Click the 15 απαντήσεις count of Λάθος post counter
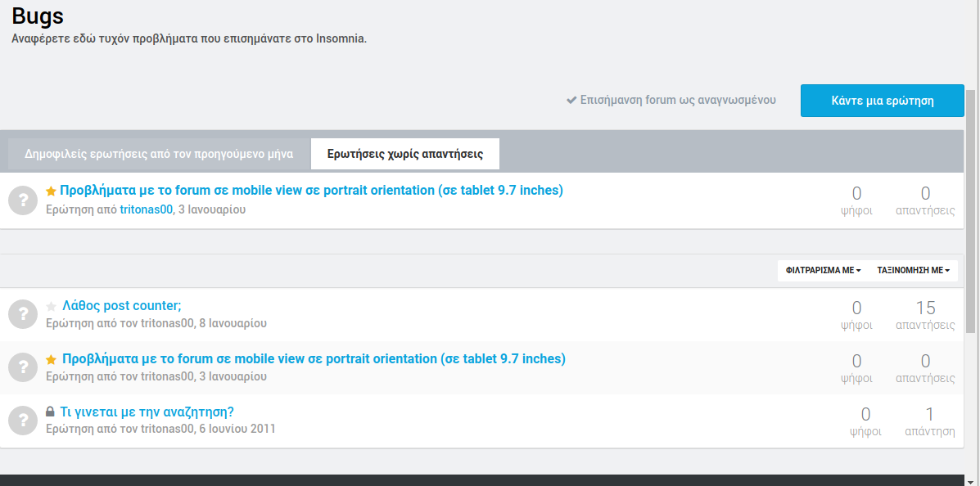The height and width of the screenshot is (486, 980). (925, 316)
